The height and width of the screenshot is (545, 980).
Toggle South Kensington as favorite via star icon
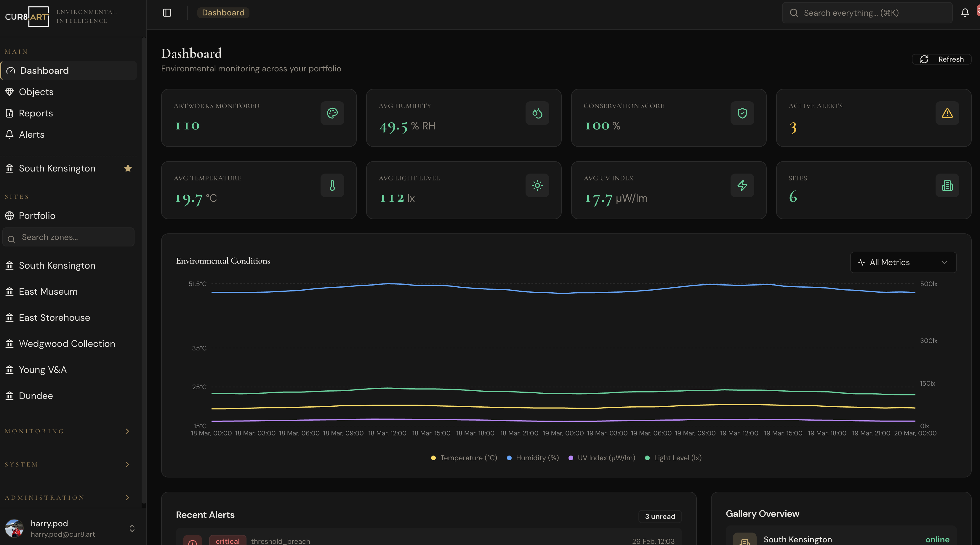(x=128, y=168)
